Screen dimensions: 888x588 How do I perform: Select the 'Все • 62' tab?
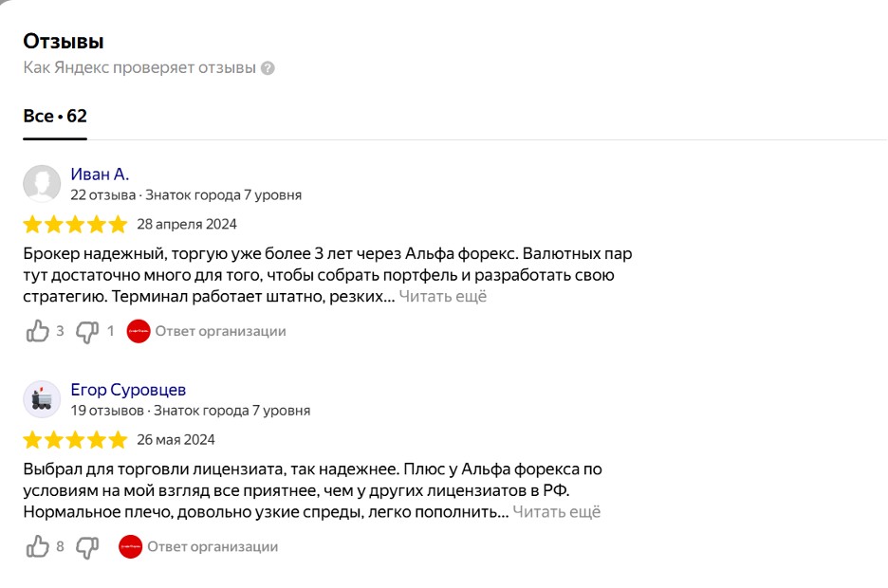(x=55, y=117)
